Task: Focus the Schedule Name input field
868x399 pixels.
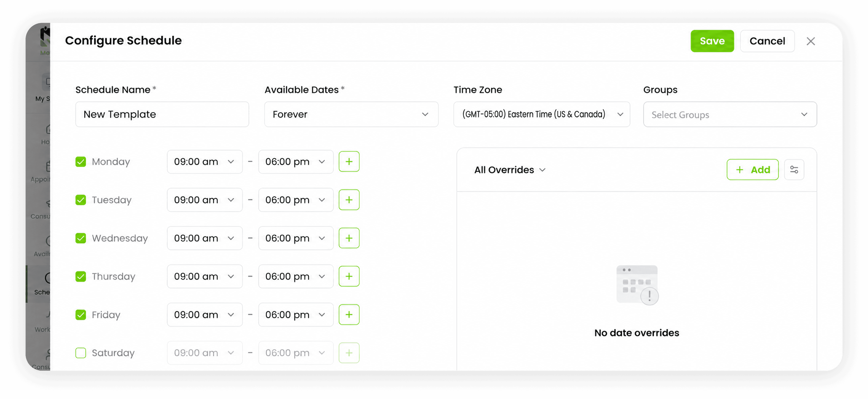Action: tap(162, 115)
